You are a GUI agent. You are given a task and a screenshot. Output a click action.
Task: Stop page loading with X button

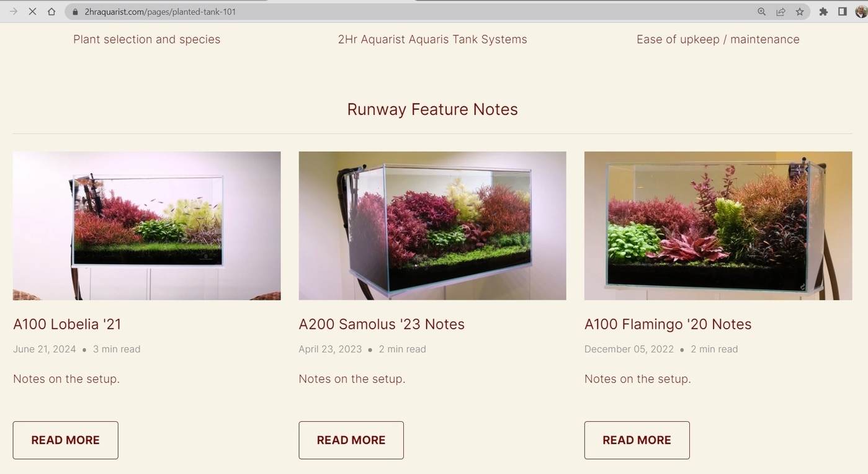(x=32, y=11)
